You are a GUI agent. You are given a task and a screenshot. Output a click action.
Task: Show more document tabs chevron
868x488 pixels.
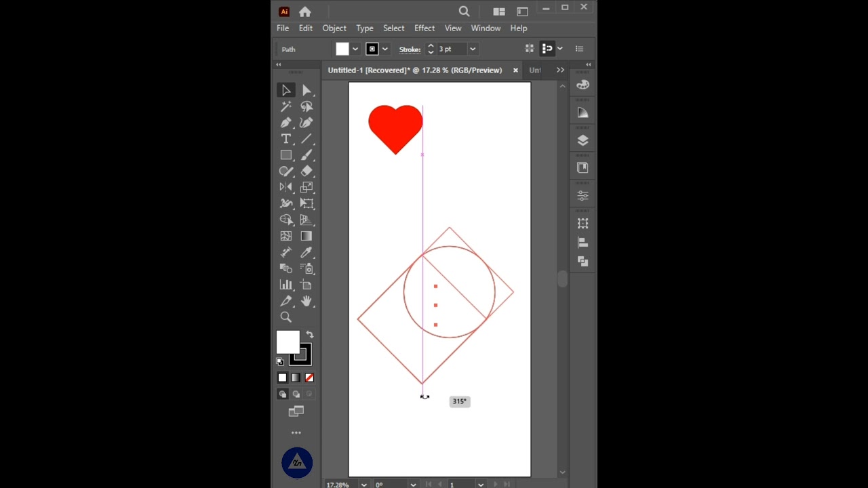point(560,70)
